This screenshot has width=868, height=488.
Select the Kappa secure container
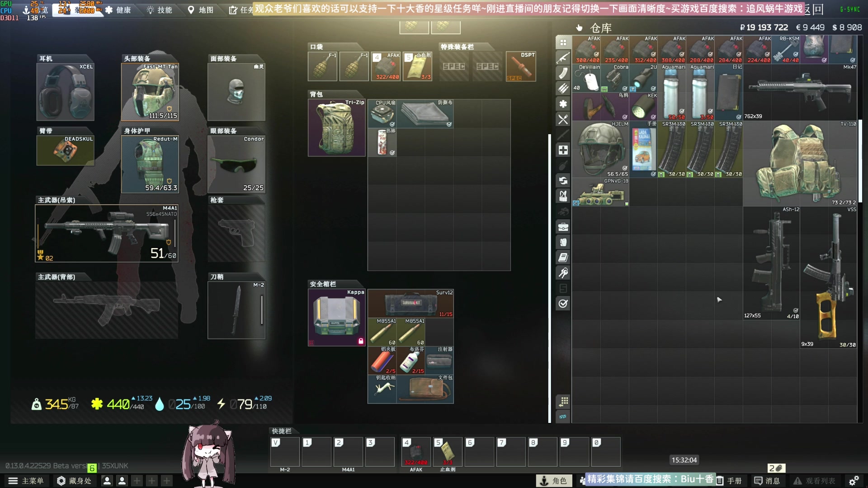point(337,317)
